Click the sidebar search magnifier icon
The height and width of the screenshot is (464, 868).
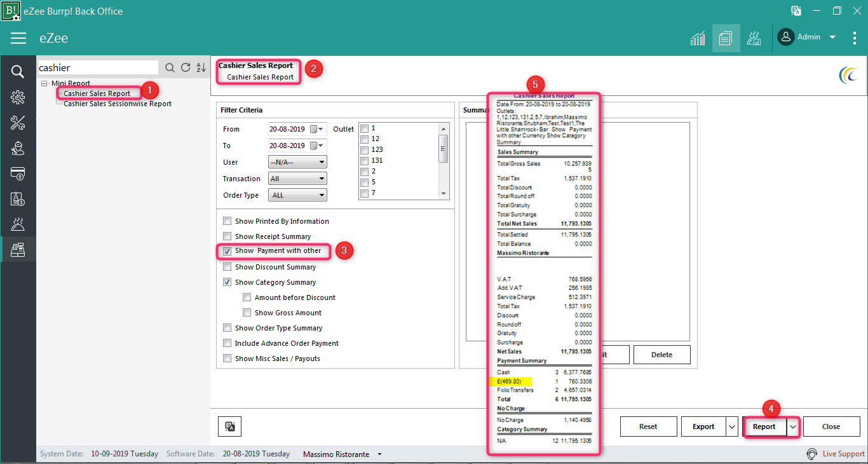18,71
